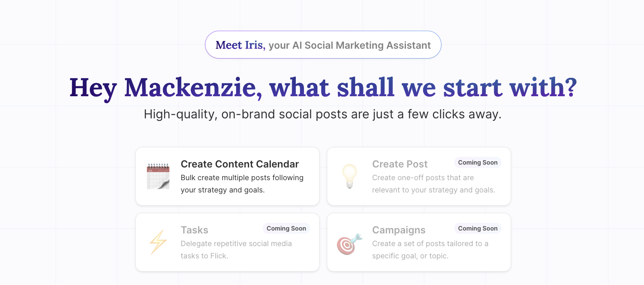Click 'your AI Social Marketing Assistant' text

click(x=349, y=45)
